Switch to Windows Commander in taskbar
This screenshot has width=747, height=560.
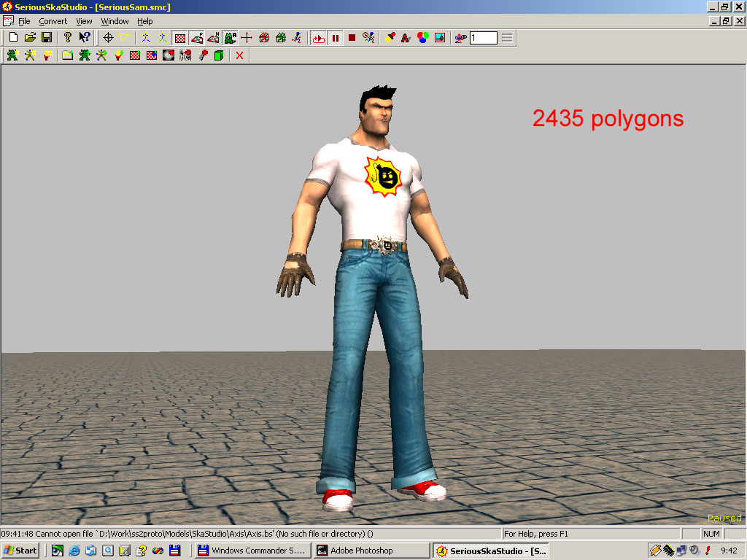(253, 551)
